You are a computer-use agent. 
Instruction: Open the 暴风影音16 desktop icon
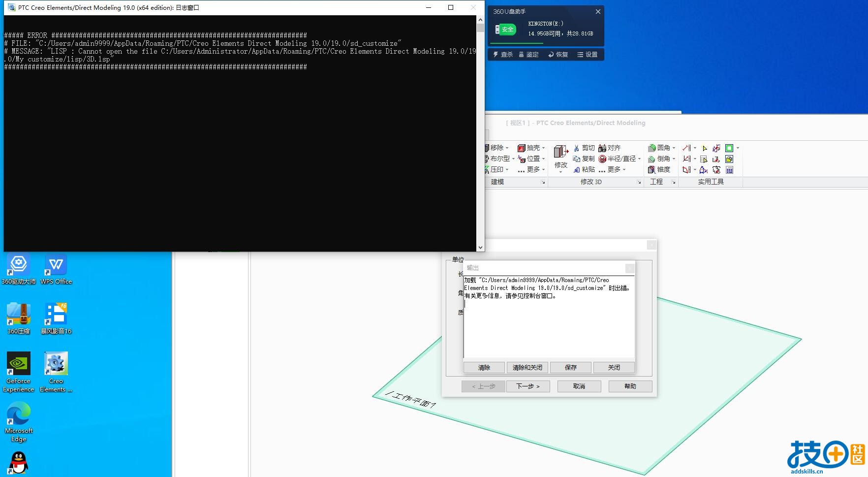tap(56, 318)
